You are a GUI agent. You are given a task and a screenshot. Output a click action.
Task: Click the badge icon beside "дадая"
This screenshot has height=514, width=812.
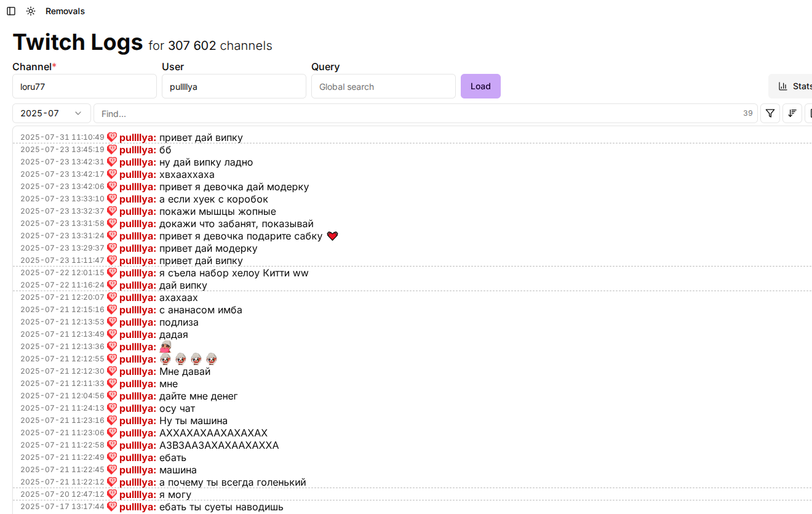click(112, 334)
